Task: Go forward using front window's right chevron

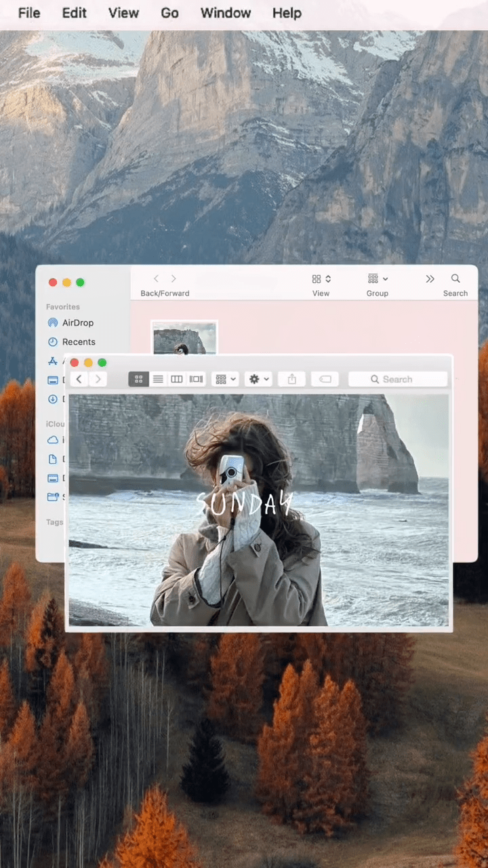Action: click(x=98, y=379)
